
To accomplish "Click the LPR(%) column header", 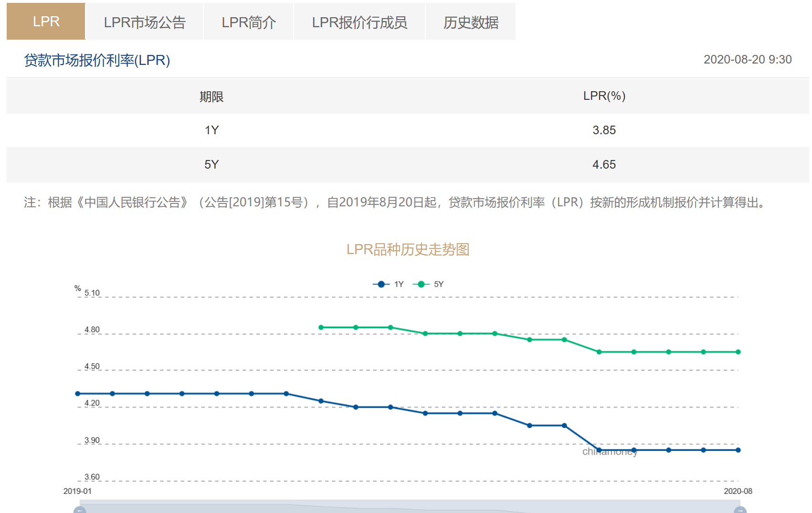I will (604, 96).
